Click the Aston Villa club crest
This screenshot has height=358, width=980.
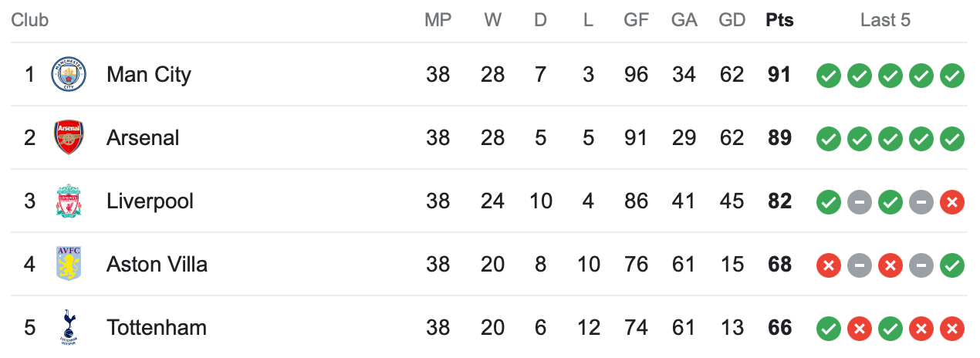coord(69,265)
